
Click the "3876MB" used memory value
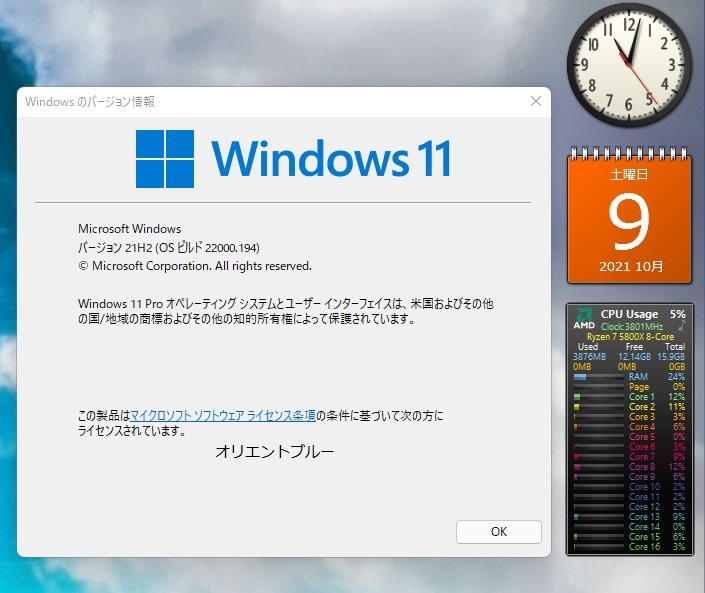(x=589, y=357)
